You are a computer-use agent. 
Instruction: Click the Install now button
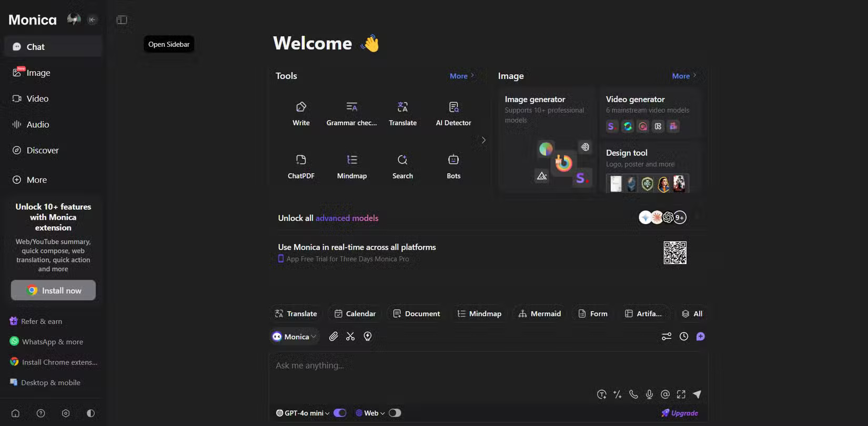click(x=53, y=290)
